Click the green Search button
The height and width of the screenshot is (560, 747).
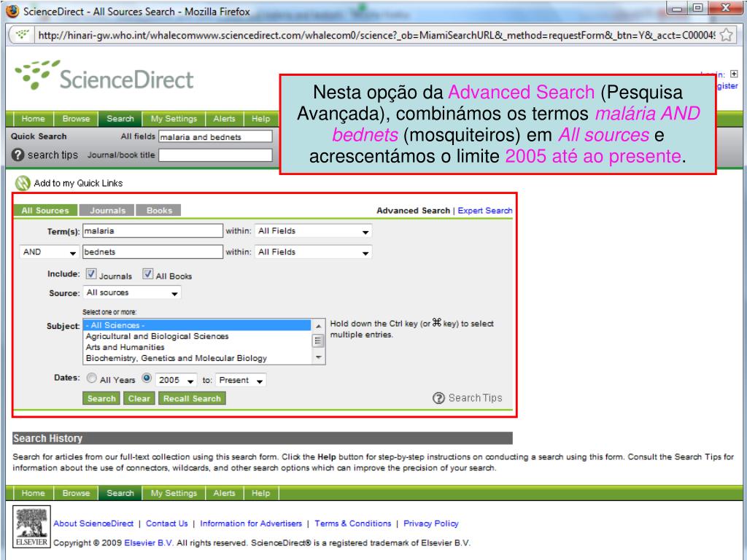coord(101,399)
